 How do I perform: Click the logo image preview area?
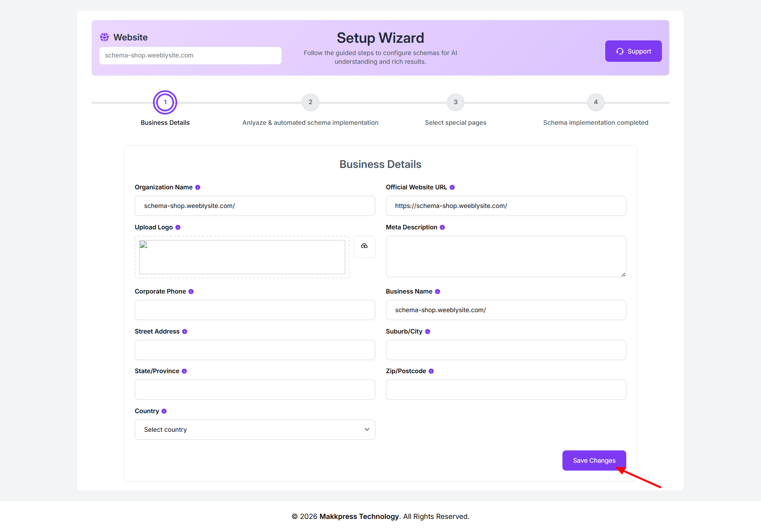242,257
